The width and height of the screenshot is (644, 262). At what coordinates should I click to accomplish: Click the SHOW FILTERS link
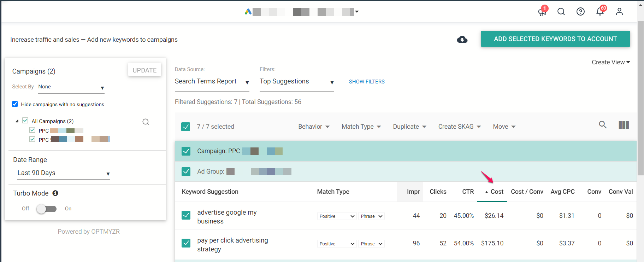click(x=367, y=82)
